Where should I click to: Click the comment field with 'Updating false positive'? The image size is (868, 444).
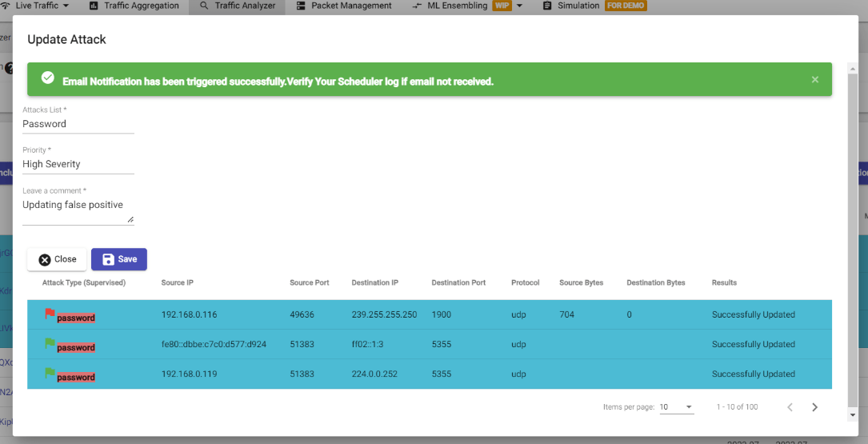point(78,210)
